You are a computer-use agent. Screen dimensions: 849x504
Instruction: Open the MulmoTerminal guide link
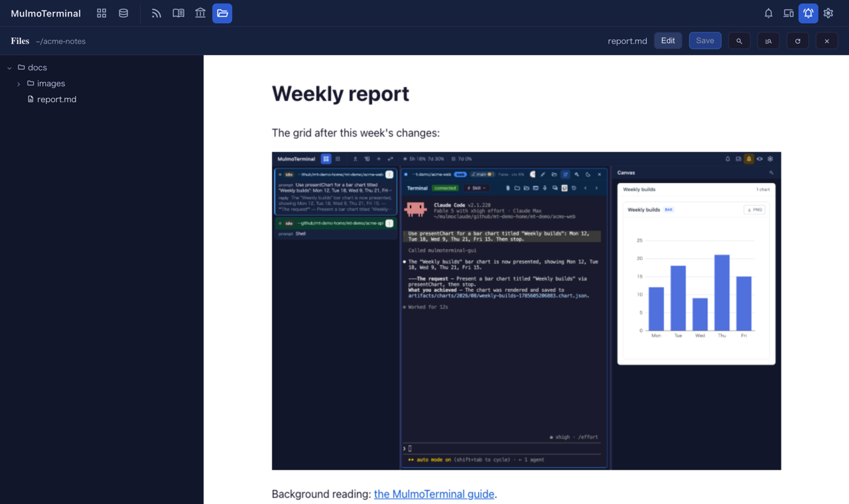pyautogui.click(x=434, y=494)
